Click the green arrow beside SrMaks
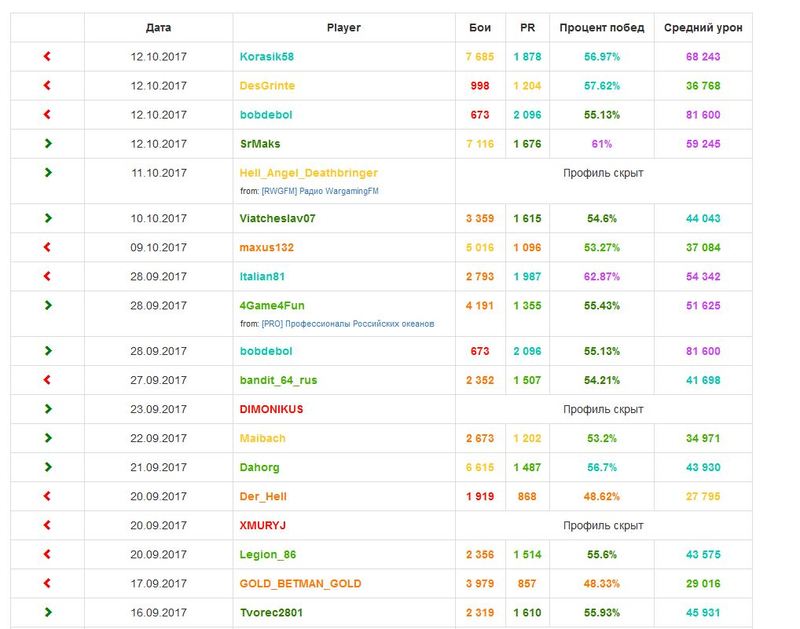Viewport: 800px width, 629px height. [x=47, y=144]
